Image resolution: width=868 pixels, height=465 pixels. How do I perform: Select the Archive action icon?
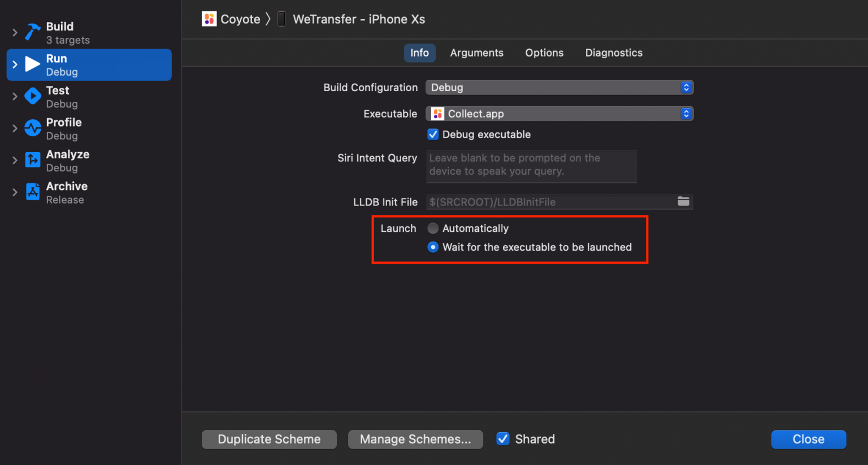pyautogui.click(x=32, y=192)
